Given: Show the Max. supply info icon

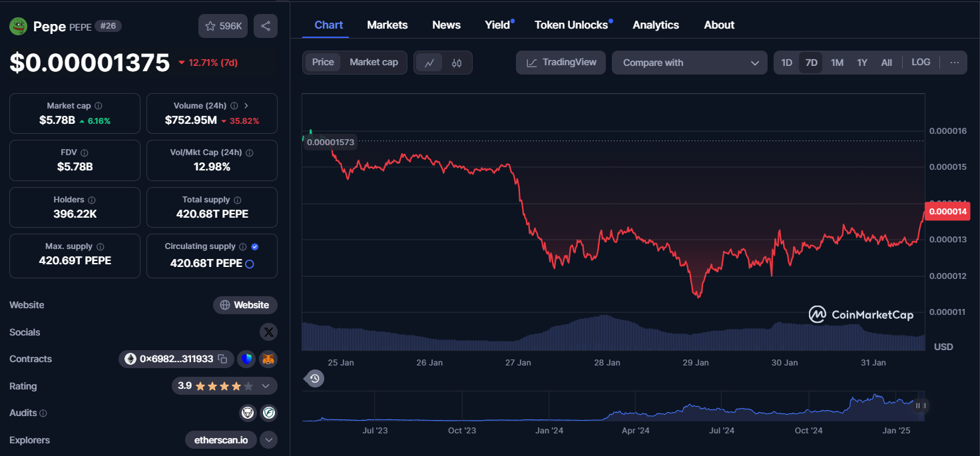Looking at the screenshot, I should click(x=99, y=246).
